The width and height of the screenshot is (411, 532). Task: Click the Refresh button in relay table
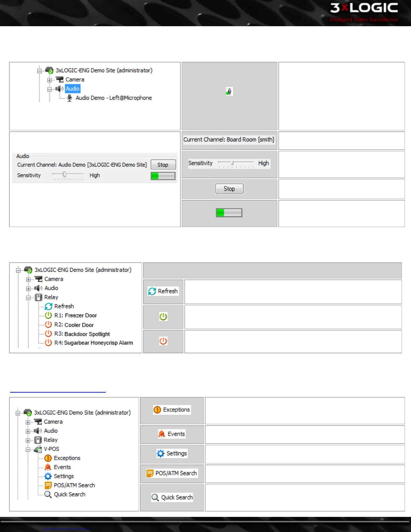(163, 291)
